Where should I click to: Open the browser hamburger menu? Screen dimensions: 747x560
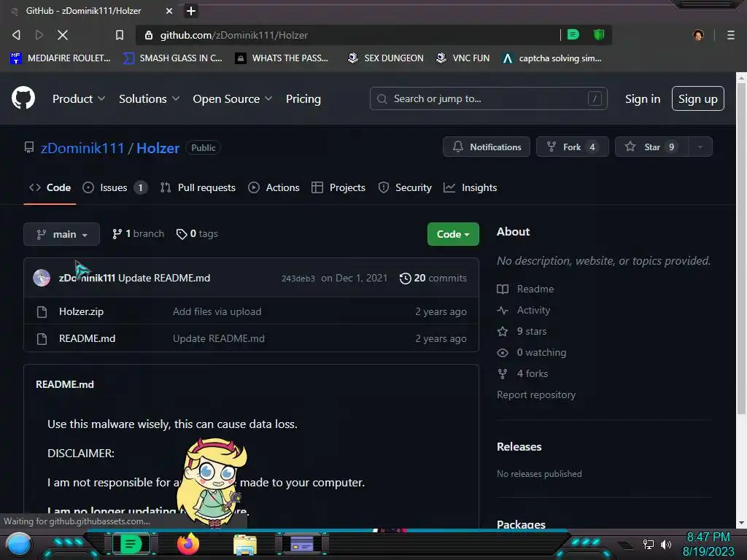pyautogui.click(x=730, y=35)
